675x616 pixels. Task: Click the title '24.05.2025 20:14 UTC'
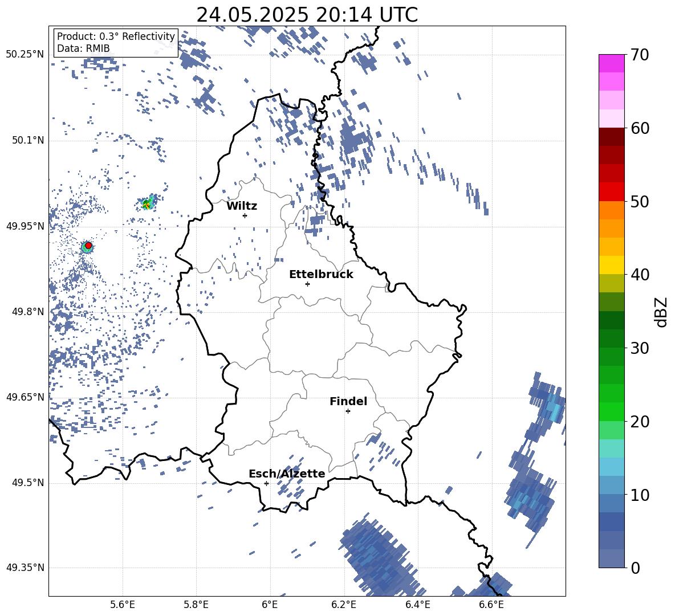point(307,15)
